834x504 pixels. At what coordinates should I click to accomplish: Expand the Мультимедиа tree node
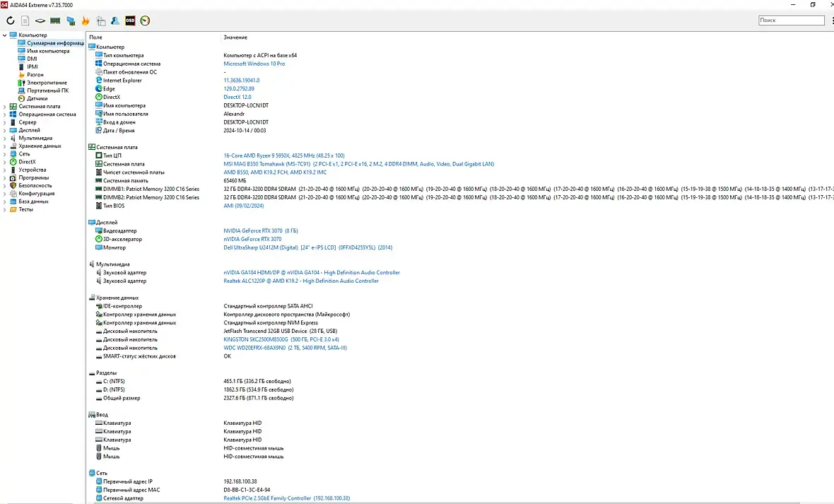pyautogui.click(x=5, y=139)
